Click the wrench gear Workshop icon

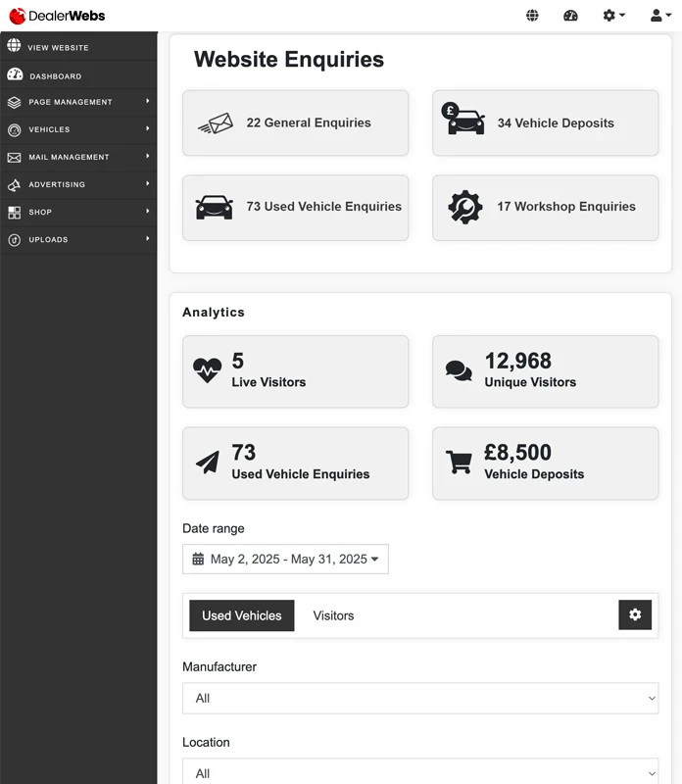[465, 207]
